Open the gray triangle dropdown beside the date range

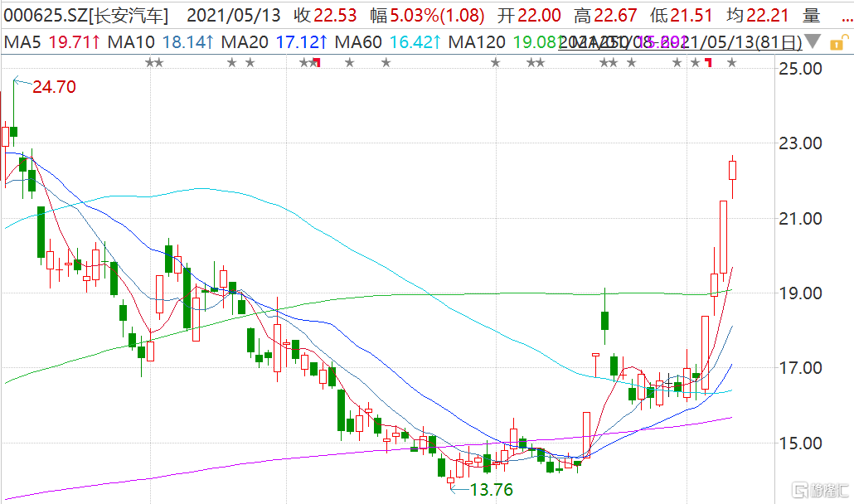pos(812,41)
